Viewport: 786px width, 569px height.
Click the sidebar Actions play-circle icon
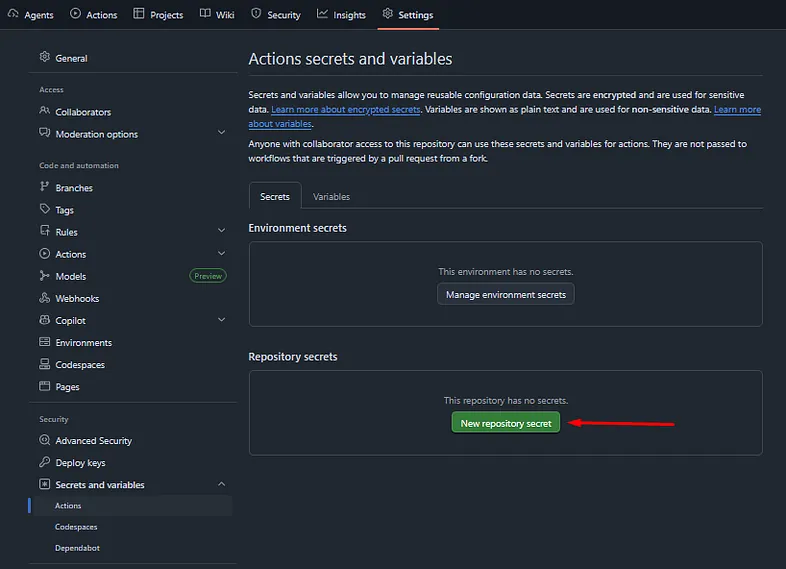[x=45, y=254]
